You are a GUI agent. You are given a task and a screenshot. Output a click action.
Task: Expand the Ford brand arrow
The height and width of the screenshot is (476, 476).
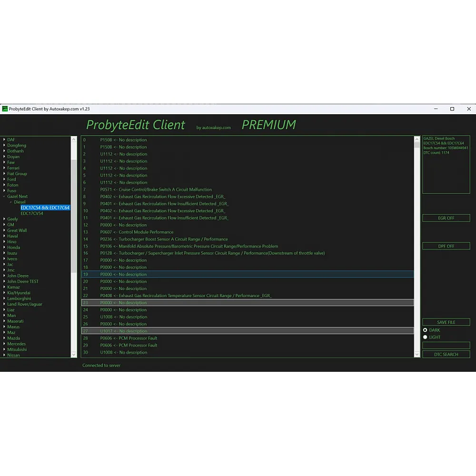[x=4, y=179]
